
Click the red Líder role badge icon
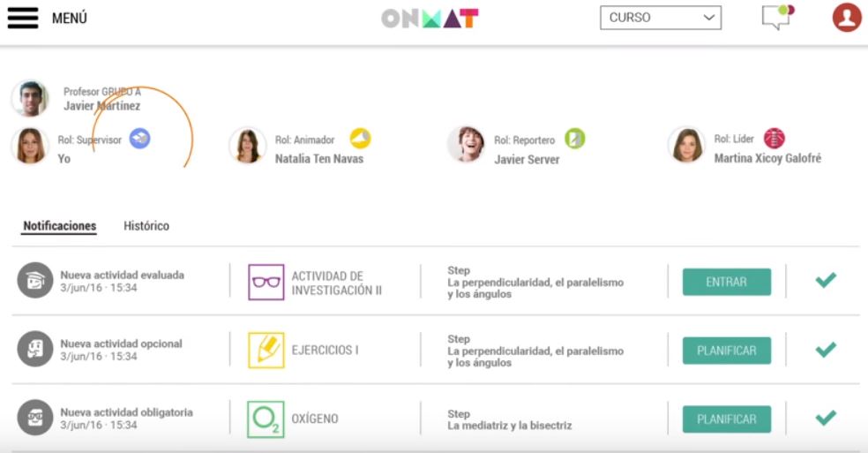coord(774,139)
